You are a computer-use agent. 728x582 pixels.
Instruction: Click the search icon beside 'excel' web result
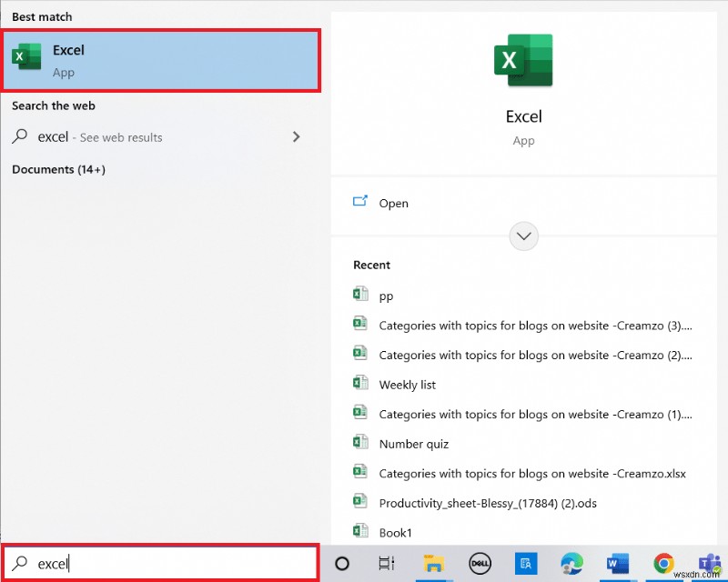click(19, 136)
